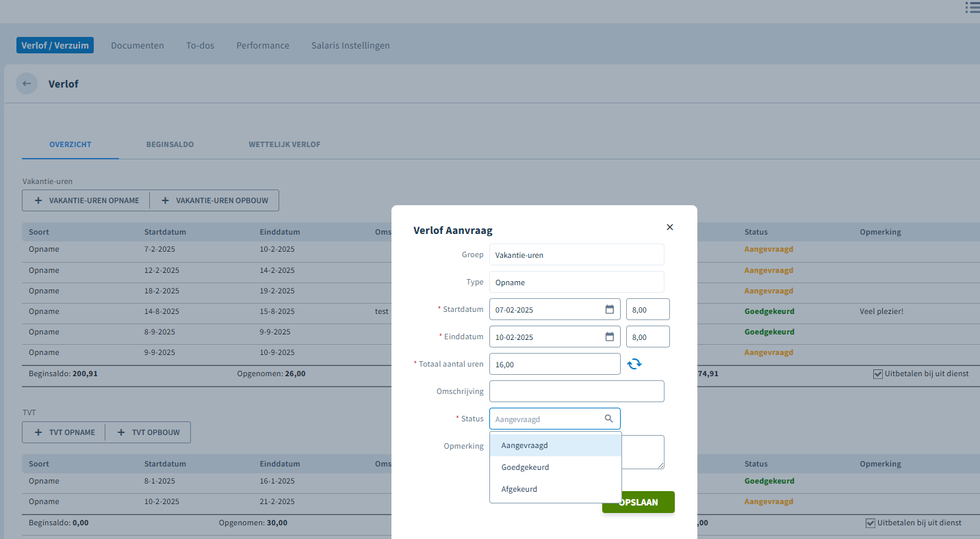Click Vakantie-uren Opbouw button
This screenshot has height=539, width=980.
(214, 200)
